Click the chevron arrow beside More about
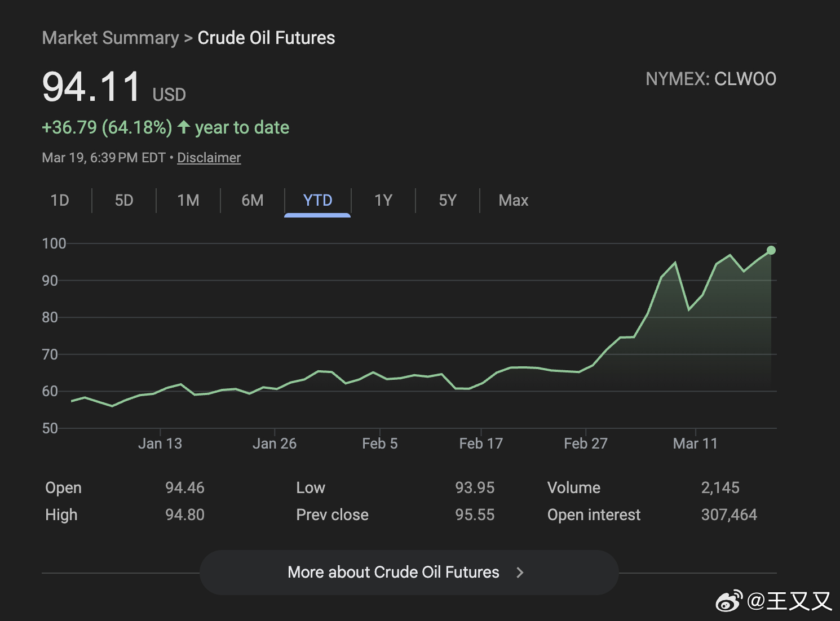This screenshot has height=621, width=840. 520,573
